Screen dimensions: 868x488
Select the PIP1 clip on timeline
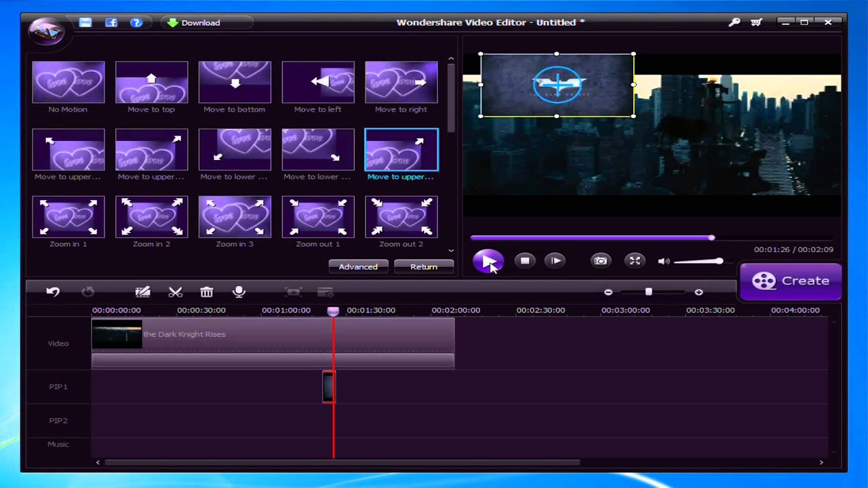tap(328, 387)
